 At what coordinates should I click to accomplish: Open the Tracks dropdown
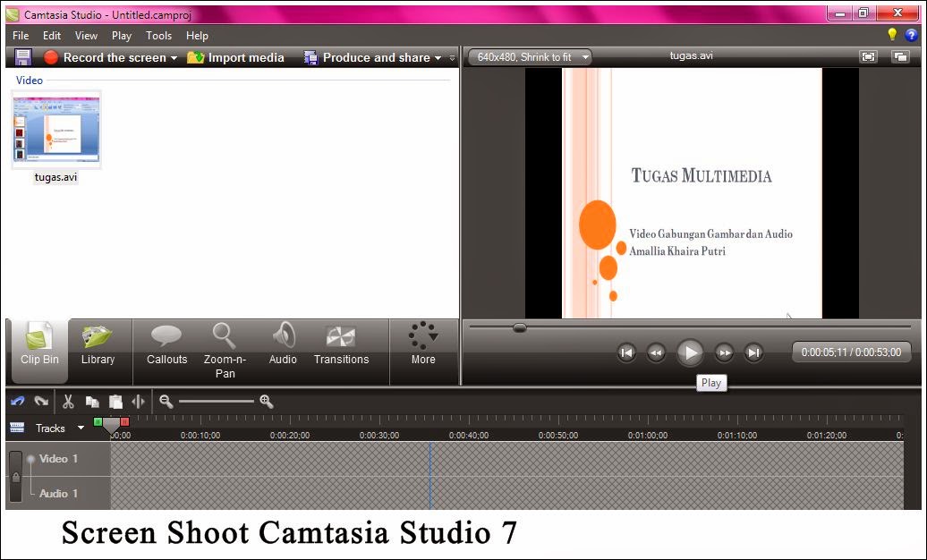coord(81,428)
